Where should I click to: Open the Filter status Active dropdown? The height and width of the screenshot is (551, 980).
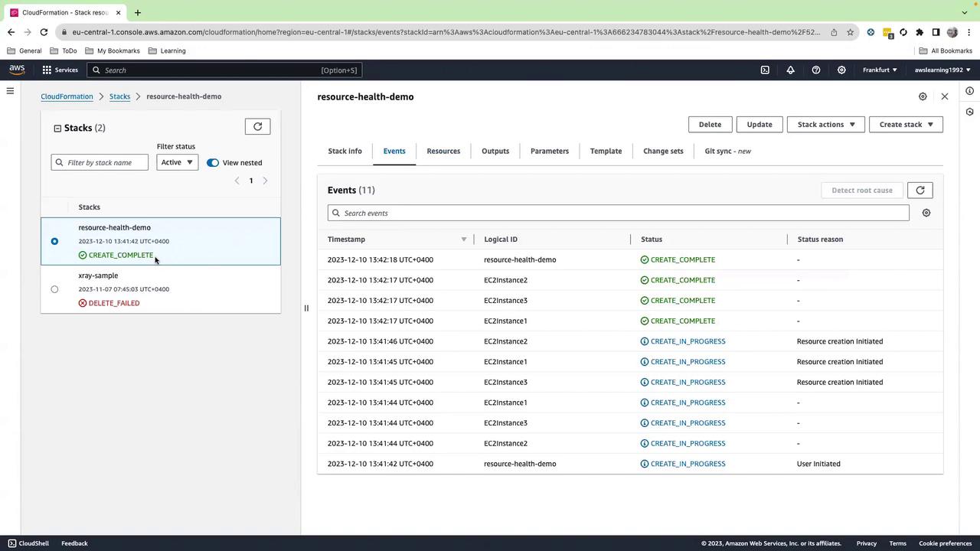[x=177, y=162]
